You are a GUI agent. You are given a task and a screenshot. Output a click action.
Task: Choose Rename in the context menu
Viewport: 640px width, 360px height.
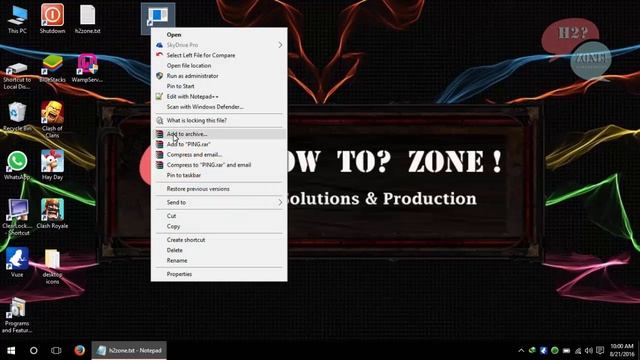coord(219,260)
